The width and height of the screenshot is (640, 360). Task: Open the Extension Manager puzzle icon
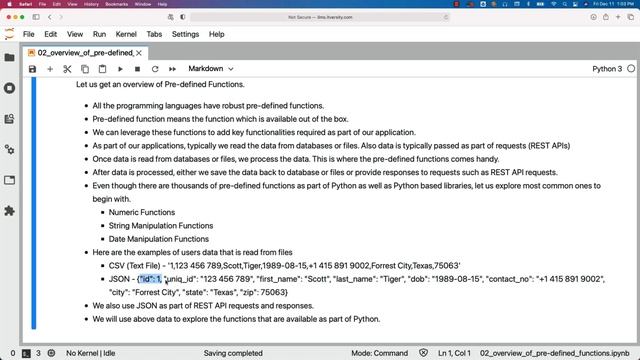[x=9, y=211]
